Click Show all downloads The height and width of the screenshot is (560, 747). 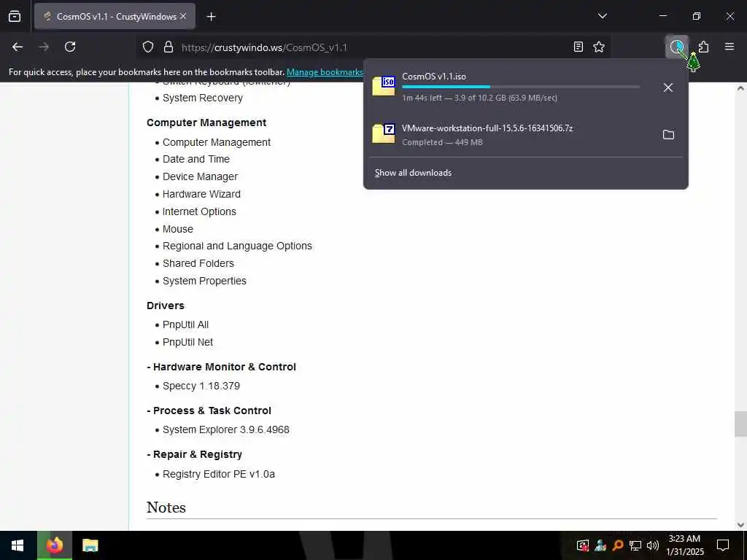(413, 173)
